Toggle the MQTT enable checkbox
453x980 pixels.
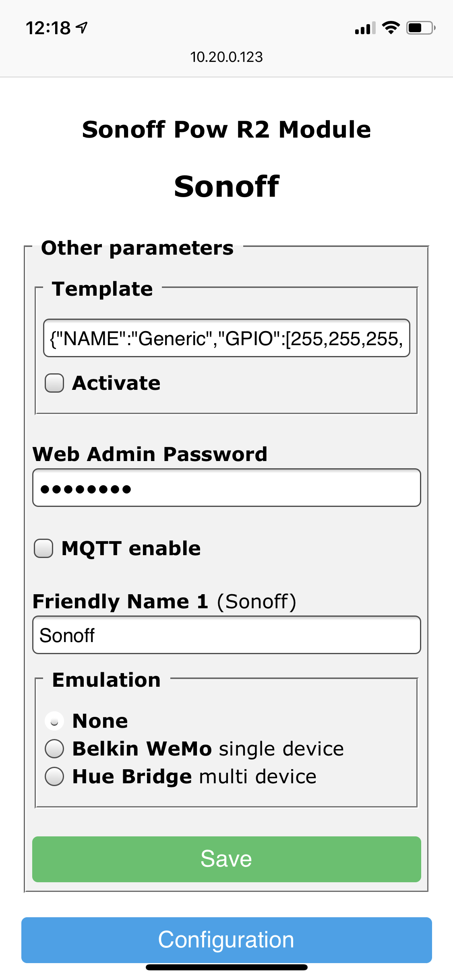click(43, 548)
